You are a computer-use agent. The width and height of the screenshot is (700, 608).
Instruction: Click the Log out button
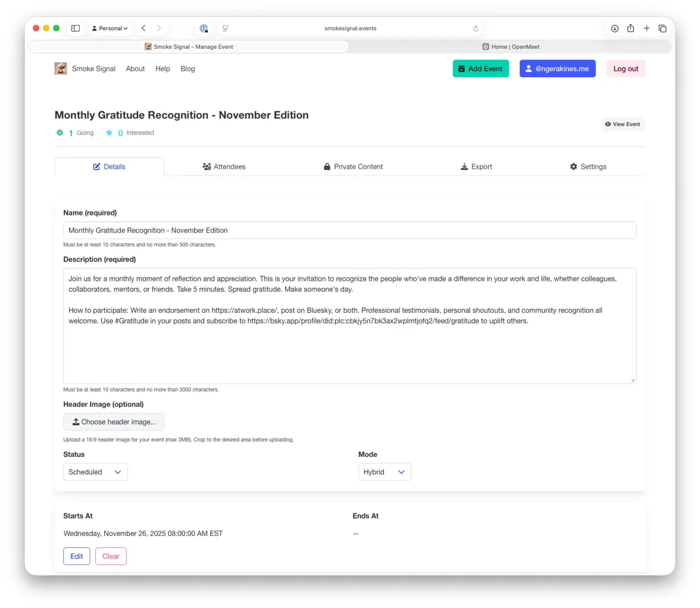626,68
